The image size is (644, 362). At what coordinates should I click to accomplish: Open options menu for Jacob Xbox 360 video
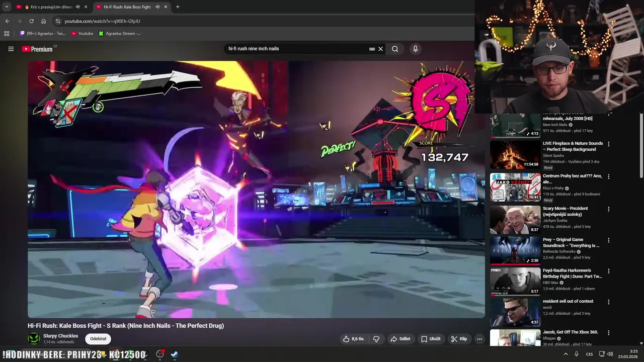[609, 333]
